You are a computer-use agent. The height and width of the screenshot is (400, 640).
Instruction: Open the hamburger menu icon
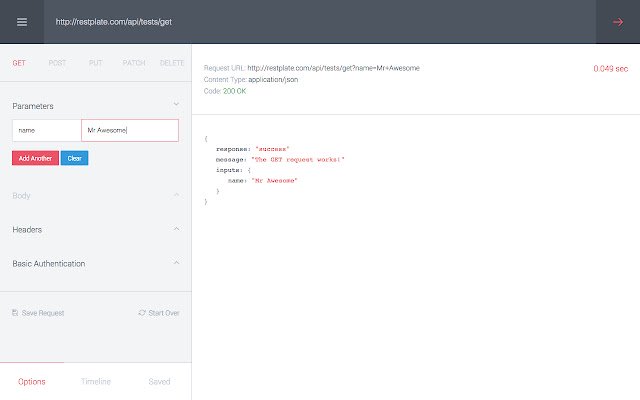tap(22, 22)
